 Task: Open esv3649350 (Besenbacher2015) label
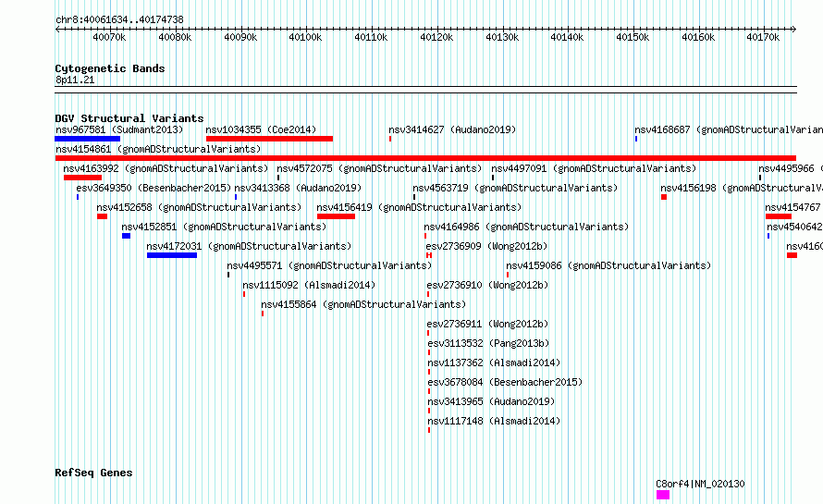click(x=154, y=188)
